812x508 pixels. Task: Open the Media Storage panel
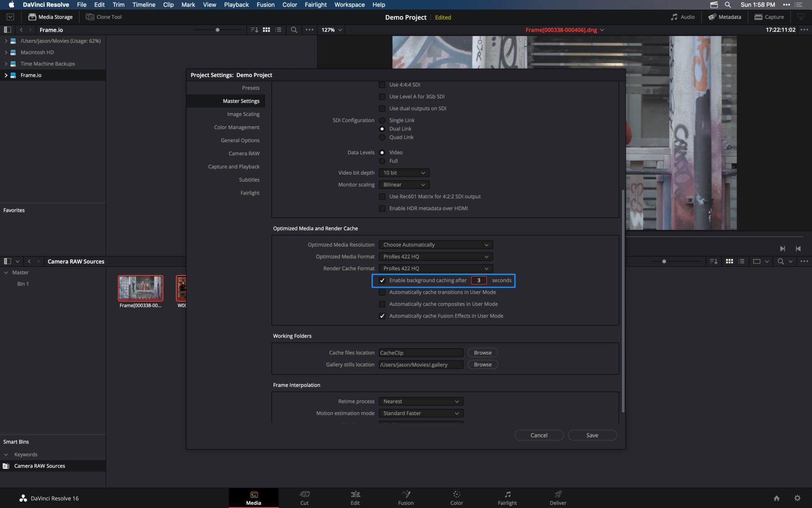(x=50, y=17)
